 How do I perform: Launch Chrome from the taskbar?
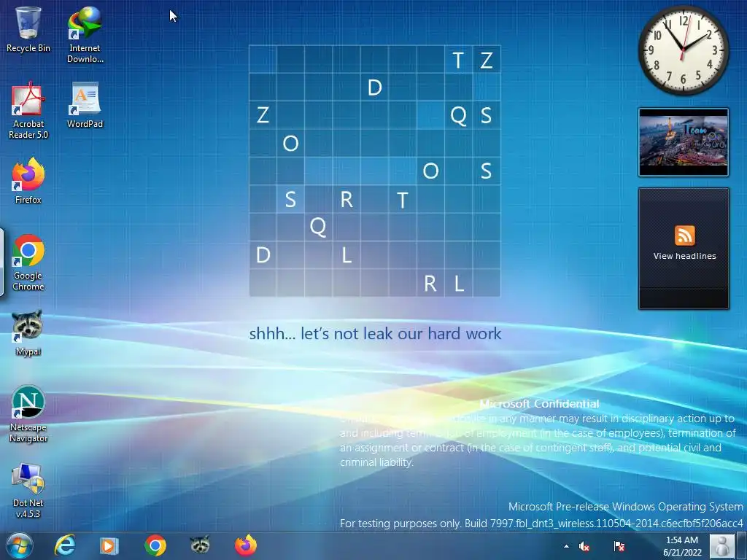155,545
